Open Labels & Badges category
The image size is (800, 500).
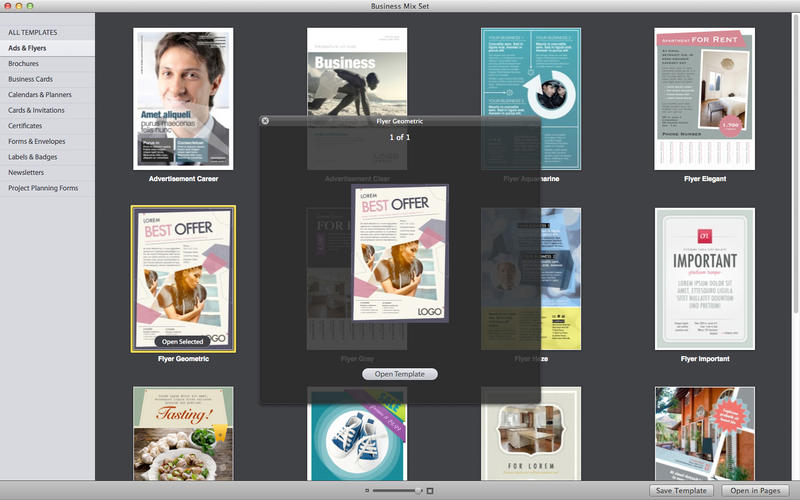pos(47,157)
